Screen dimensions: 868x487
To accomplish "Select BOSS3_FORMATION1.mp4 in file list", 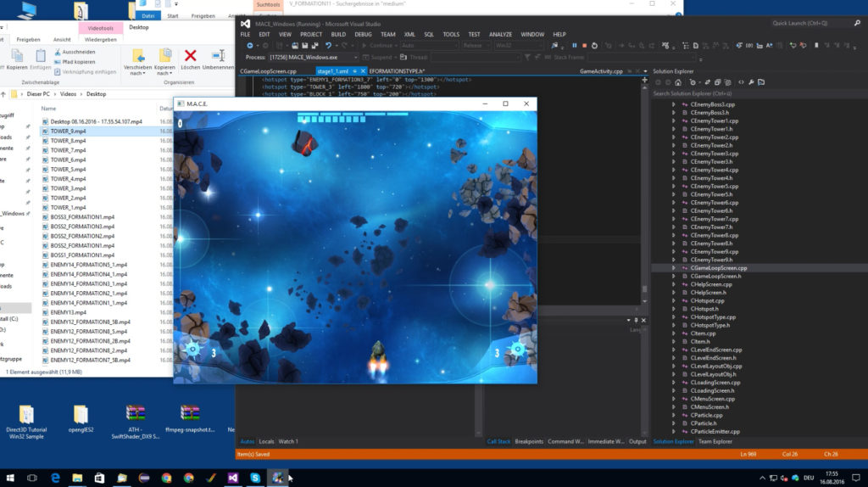I will coord(82,217).
